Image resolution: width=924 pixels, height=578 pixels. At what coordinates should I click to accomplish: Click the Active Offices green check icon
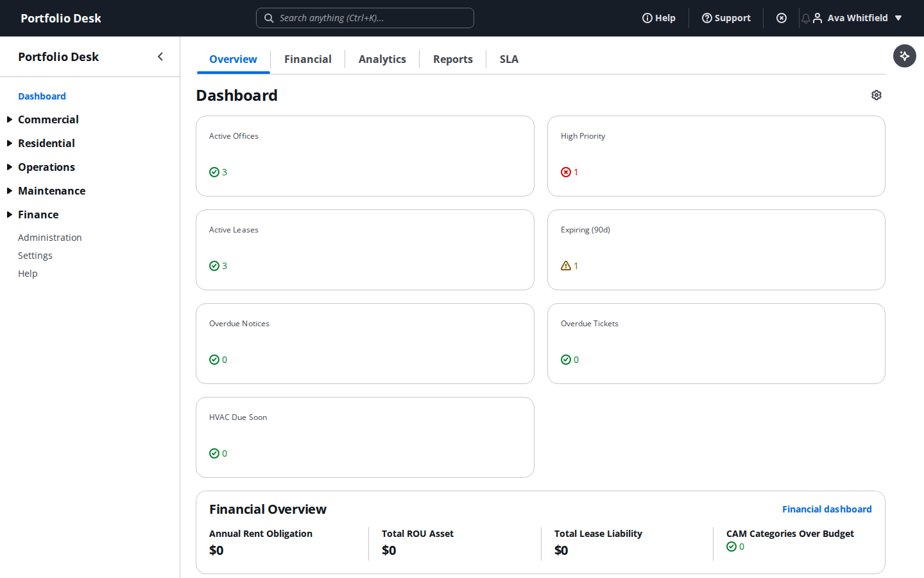click(214, 172)
